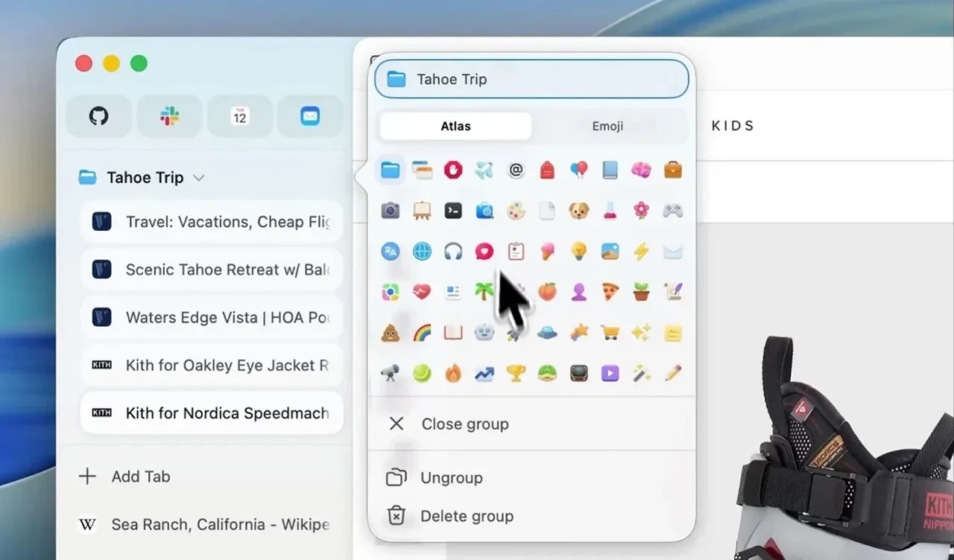The image size is (954, 560).
Task: Choose the game controller icon
Action: click(x=673, y=211)
